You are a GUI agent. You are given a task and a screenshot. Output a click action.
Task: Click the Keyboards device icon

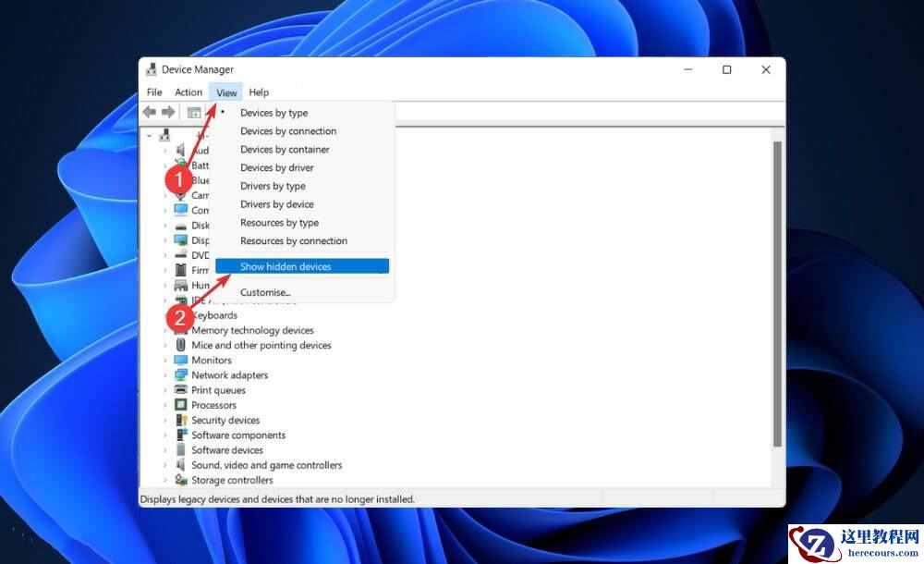point(180,314)
